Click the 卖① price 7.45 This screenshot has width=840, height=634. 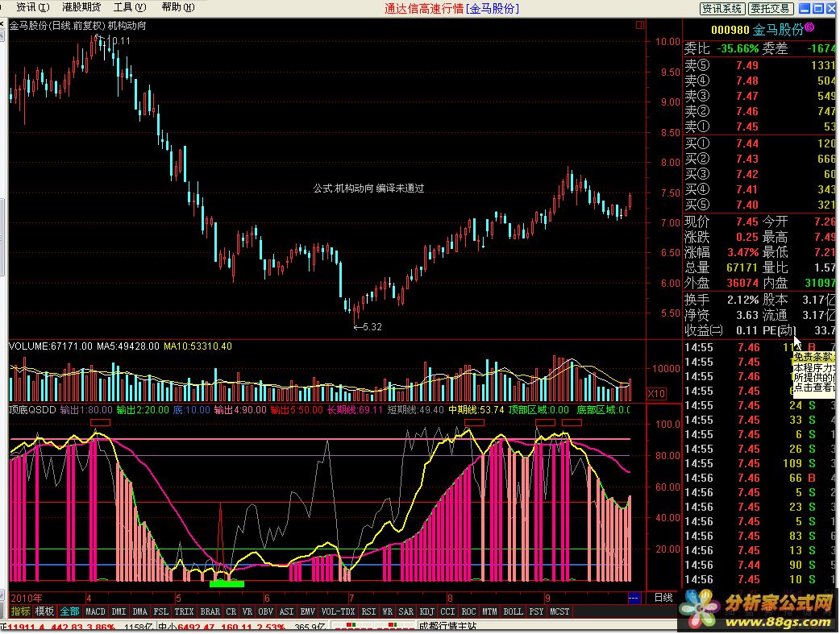coord(746,127)
